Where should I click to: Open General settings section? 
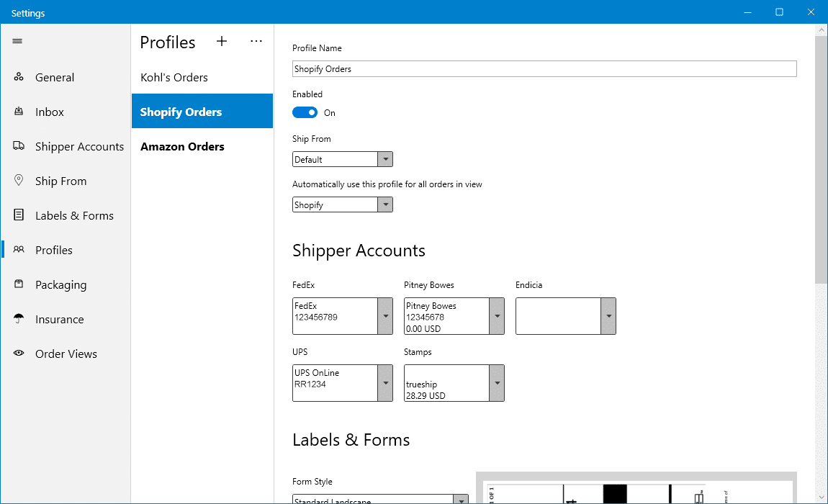[66, 77]
